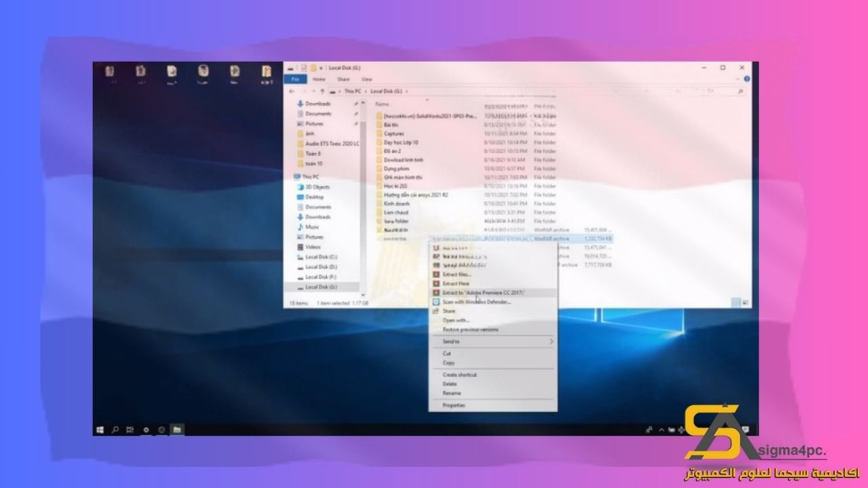Select Restore previous versions
This screenshot has width=868, height=488.
coord(493,329)
